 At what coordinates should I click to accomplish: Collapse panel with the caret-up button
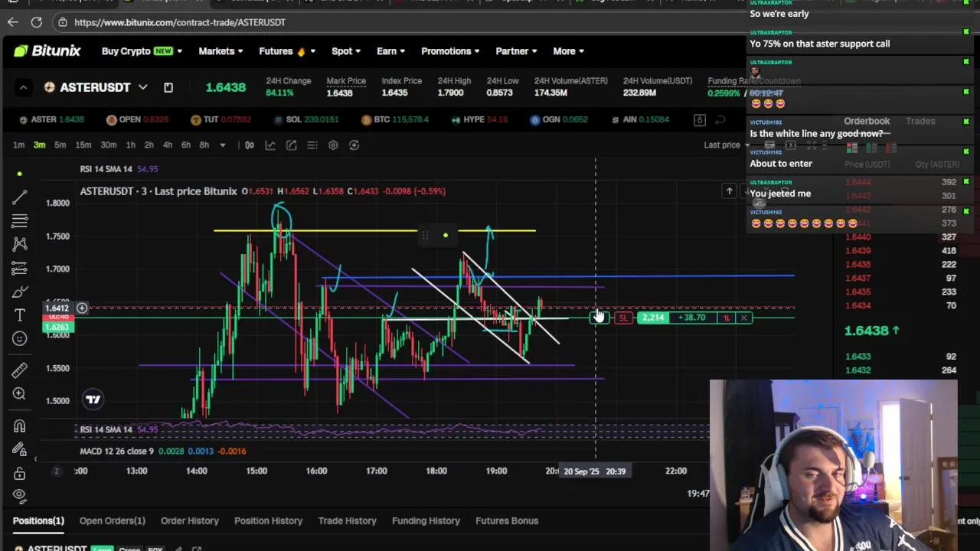(x=23, y=87)
